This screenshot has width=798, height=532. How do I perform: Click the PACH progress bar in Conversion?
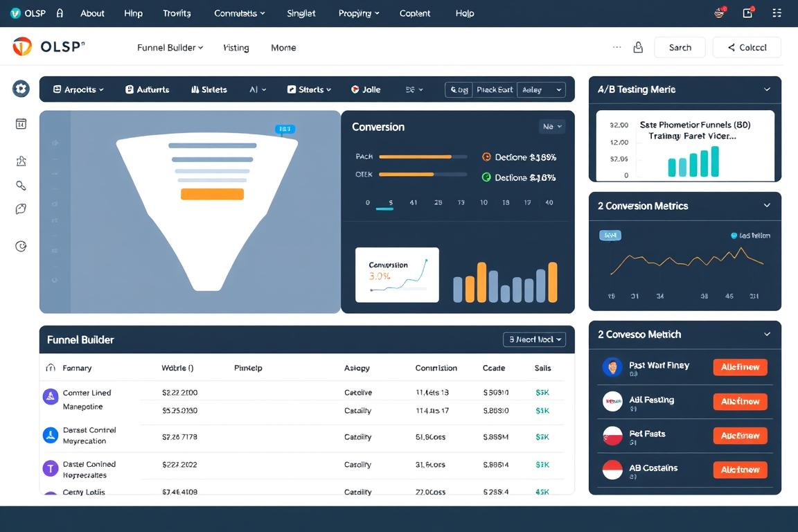click(x=423, y=157)
